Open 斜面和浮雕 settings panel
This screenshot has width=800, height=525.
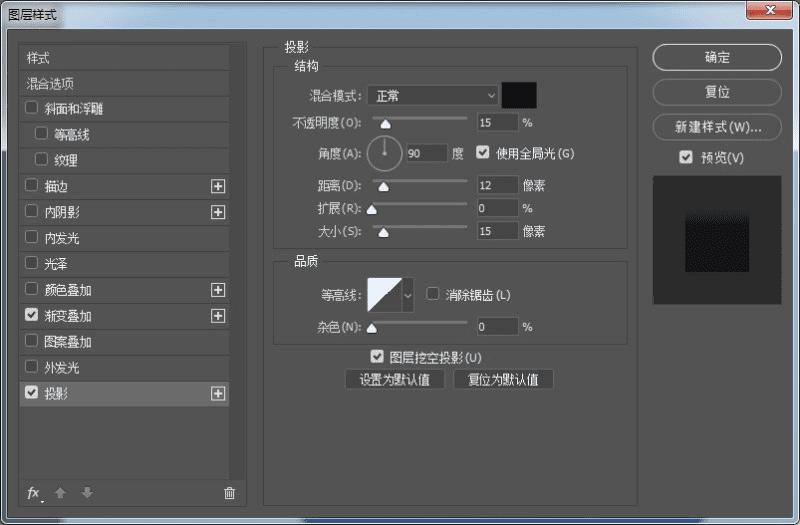coord(73,109)
